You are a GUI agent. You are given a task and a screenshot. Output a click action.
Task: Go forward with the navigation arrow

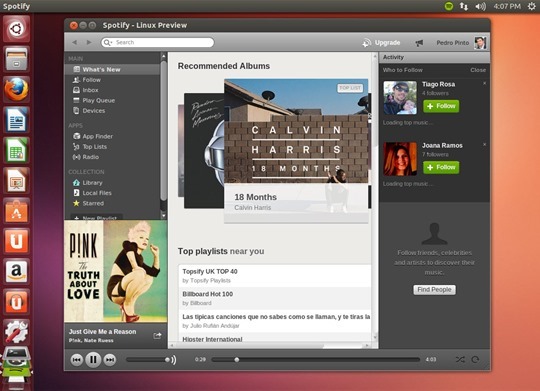click(x=89, y=42)
